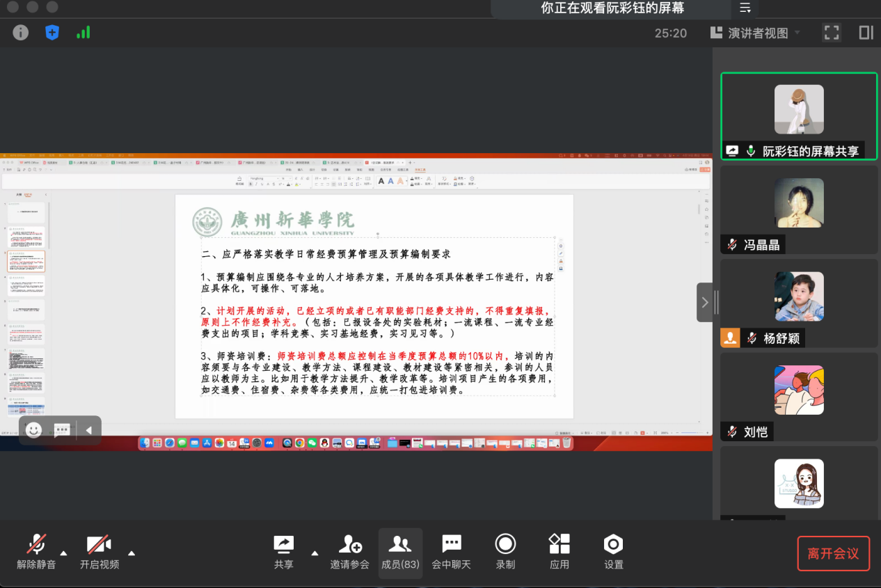The width and height of the screenshot is (881, 588).
Task: Check the green network signal icon
Action: [83, 32]
